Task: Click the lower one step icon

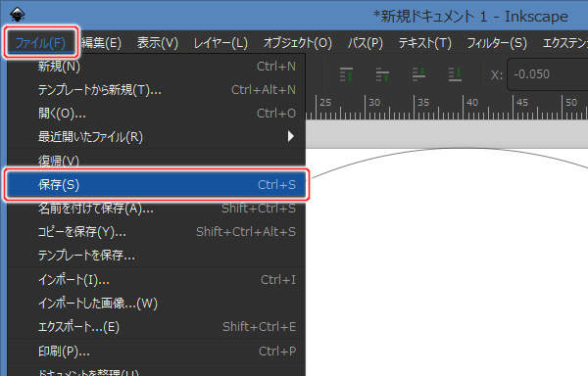Action: tap(418, 74)
